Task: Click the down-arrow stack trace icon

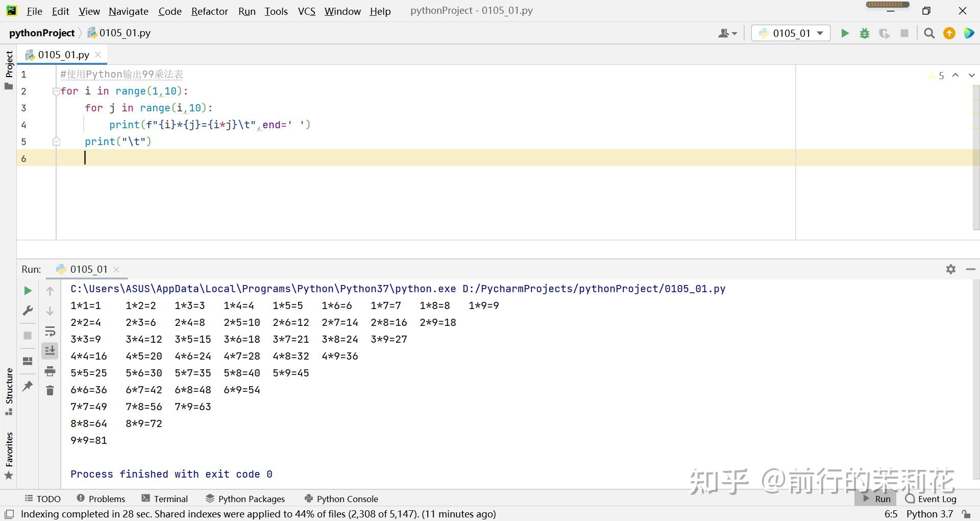Action: pos(50,311)
